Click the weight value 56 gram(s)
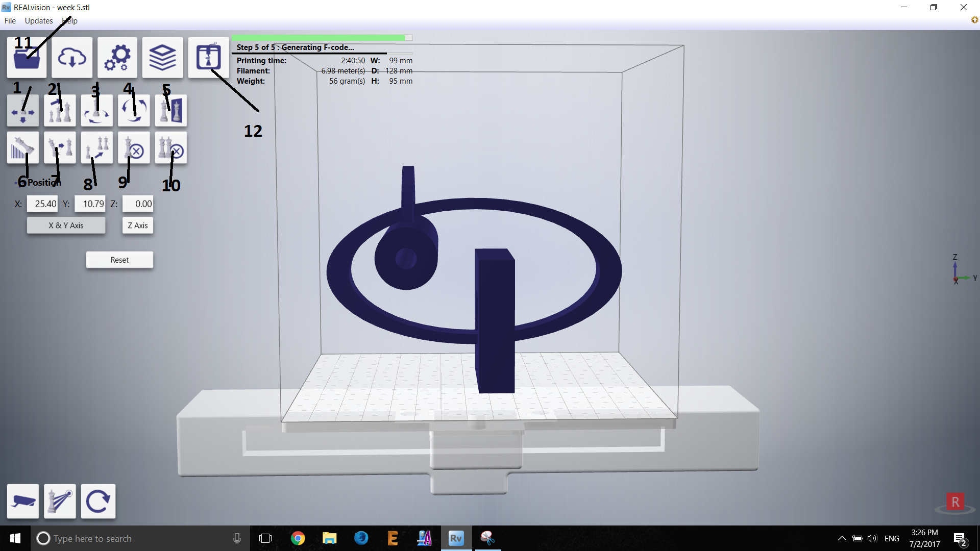The height and width of the screenshot is (551, 980). (x=347, y=81)
